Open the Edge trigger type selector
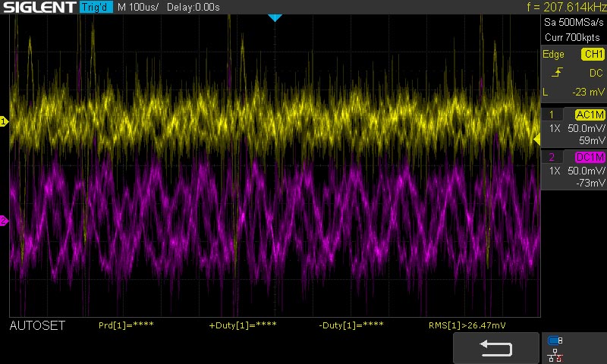 coord(553,54)
